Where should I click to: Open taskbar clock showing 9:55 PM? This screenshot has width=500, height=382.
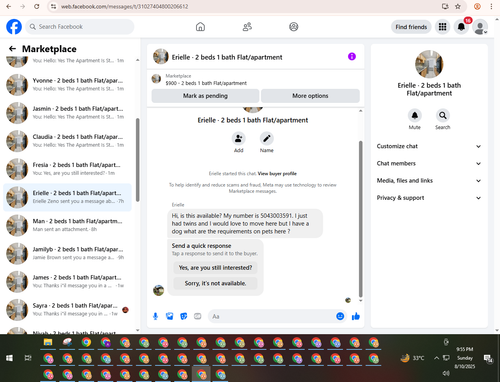pyautogui.click(x=465, y=358)
